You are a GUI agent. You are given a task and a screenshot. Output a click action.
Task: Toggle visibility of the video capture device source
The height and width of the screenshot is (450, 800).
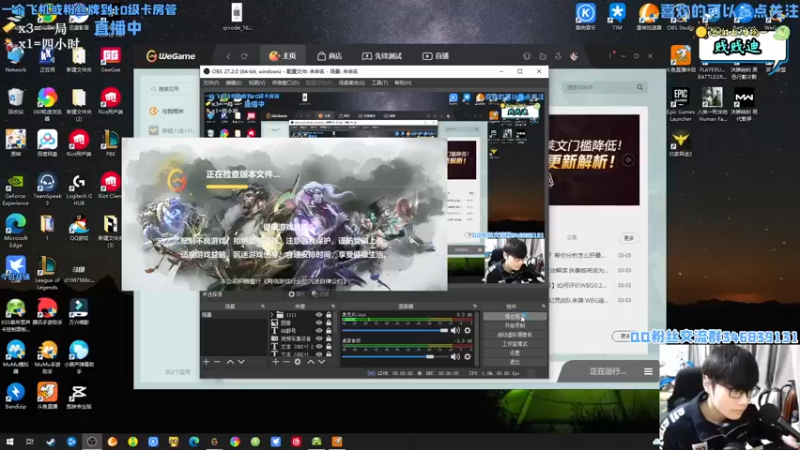[x=319, y=338]
